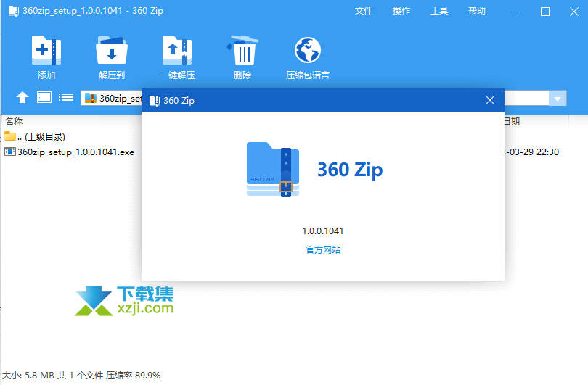This screenshot has width=588, height=385.
Task: Close the 360 Zip main window
Action: click(574, 12)
